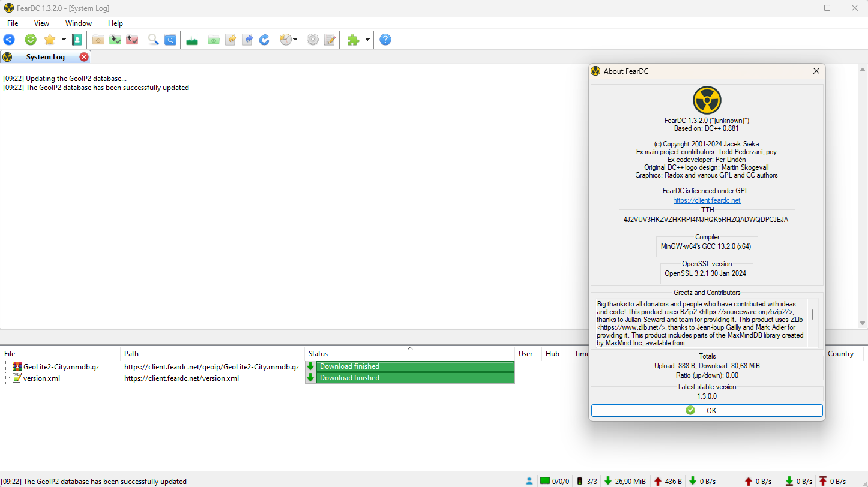Open Search magnifying glass icon
The image size is (868, 487).
coord(154,40)
